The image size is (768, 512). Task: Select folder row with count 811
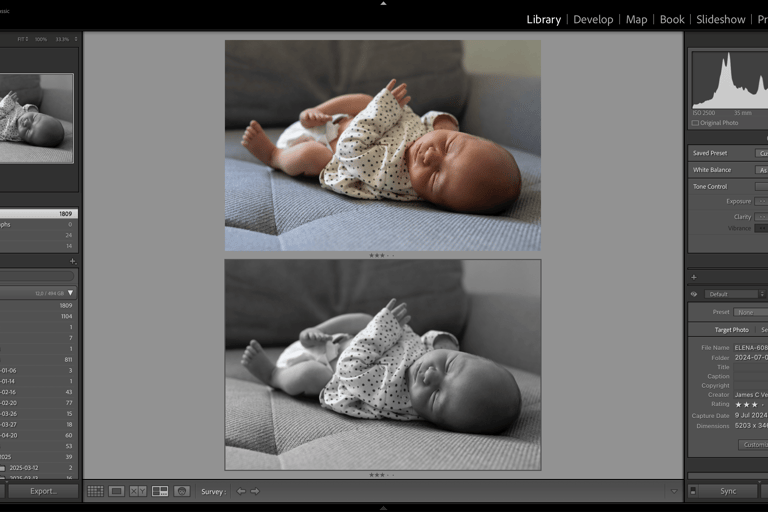[x=39, y=360]
